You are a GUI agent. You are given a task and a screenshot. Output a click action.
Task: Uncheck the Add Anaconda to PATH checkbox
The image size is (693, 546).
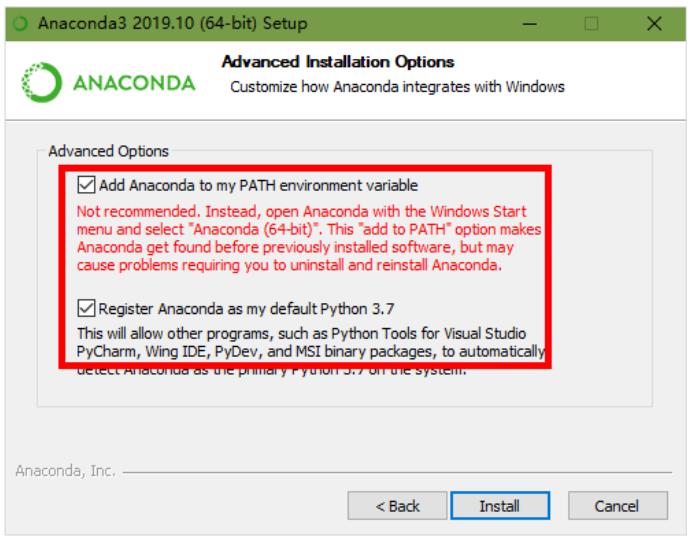pos(87,185)
